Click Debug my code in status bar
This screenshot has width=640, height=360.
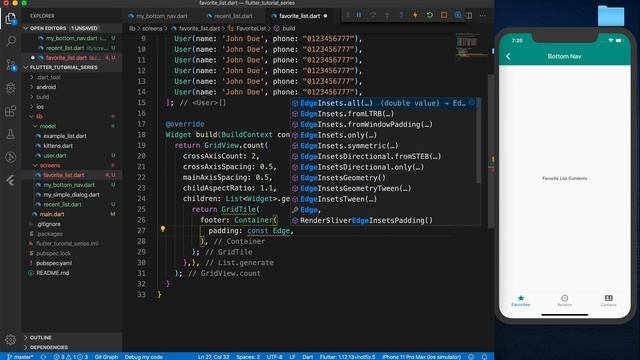pos(143,357)
